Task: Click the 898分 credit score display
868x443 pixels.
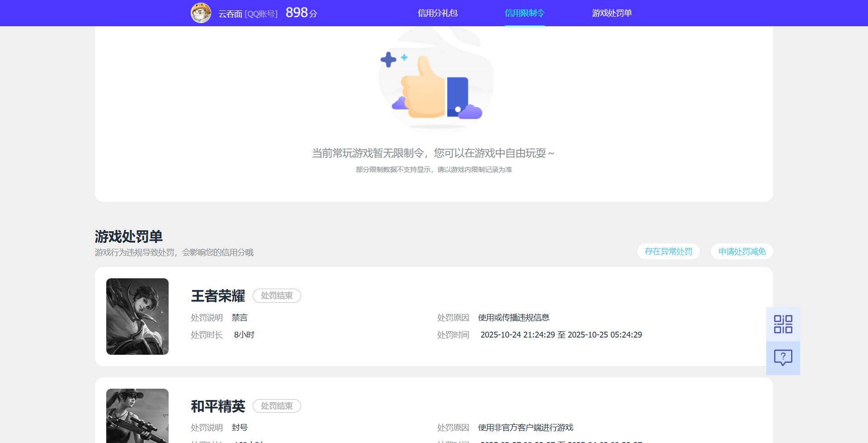Action: tap(301, 13)
